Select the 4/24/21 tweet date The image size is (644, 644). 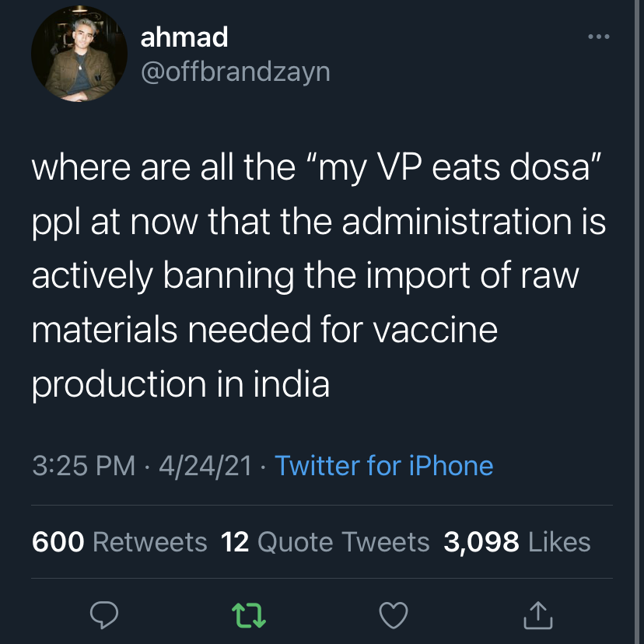tap(205, 466)
